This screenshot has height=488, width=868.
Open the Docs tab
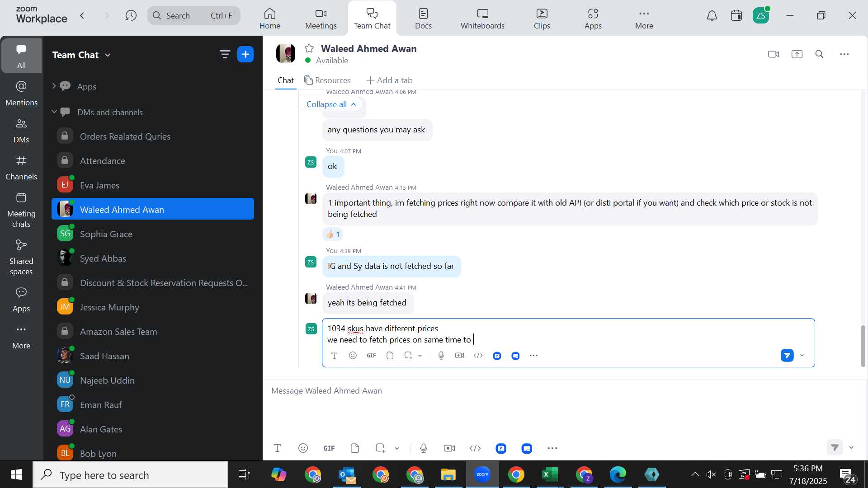tap(424, 19)
